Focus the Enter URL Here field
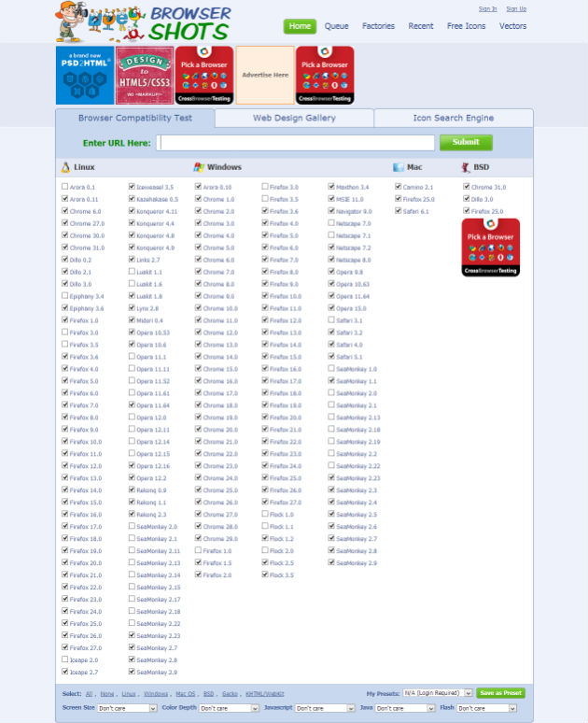The width and height of the screenshot is (588, 723). [x=295, y=143]
